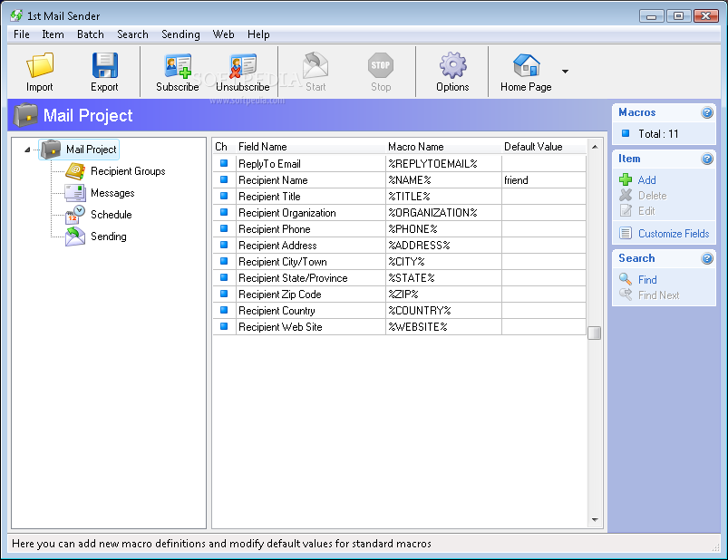This screenshot has height=560, width=728.
Task: Click the green plus Add icon
Action: tap(626, 179)
